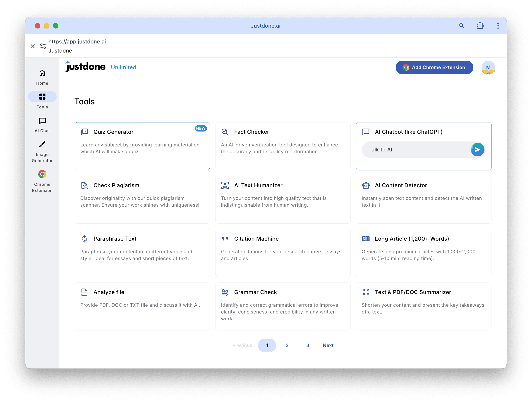This screenshot has height=402, width=532.
Task: Click the https://app.justdone.ai address text
Action: [77, 42]
